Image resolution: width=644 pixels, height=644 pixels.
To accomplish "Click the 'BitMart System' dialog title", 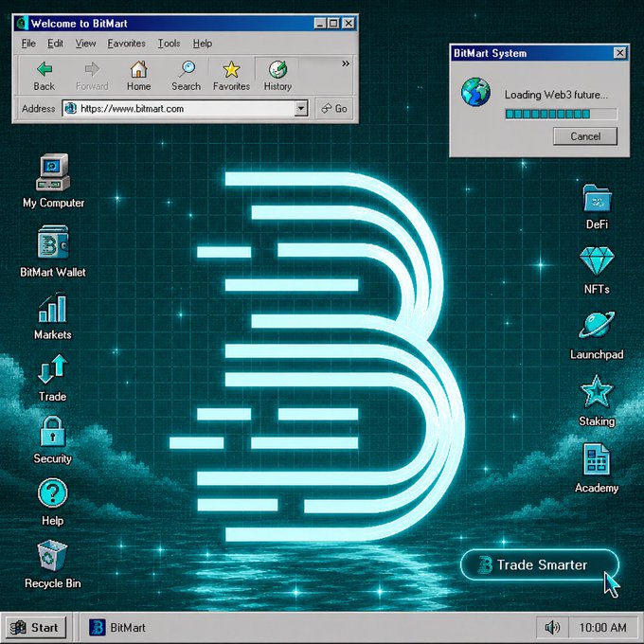I will coord(490,53).
